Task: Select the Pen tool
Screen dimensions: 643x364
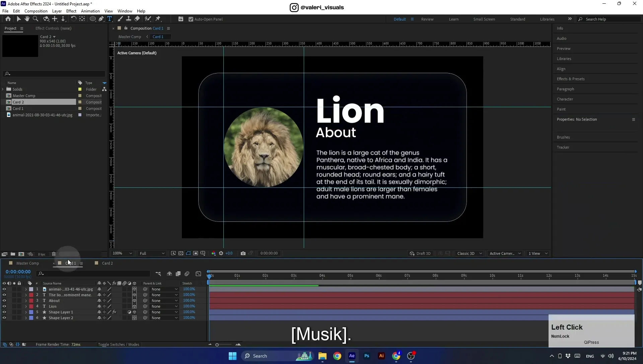Action: 101,19
